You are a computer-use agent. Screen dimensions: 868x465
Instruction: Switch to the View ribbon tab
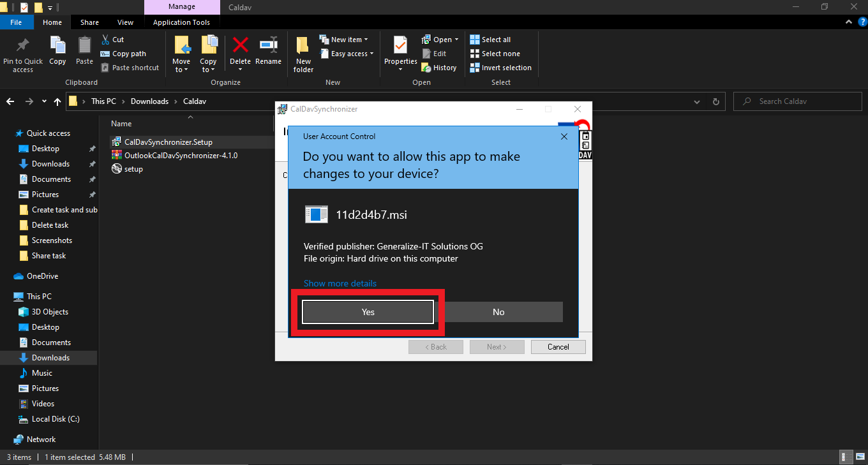click(x=125, y=22)
